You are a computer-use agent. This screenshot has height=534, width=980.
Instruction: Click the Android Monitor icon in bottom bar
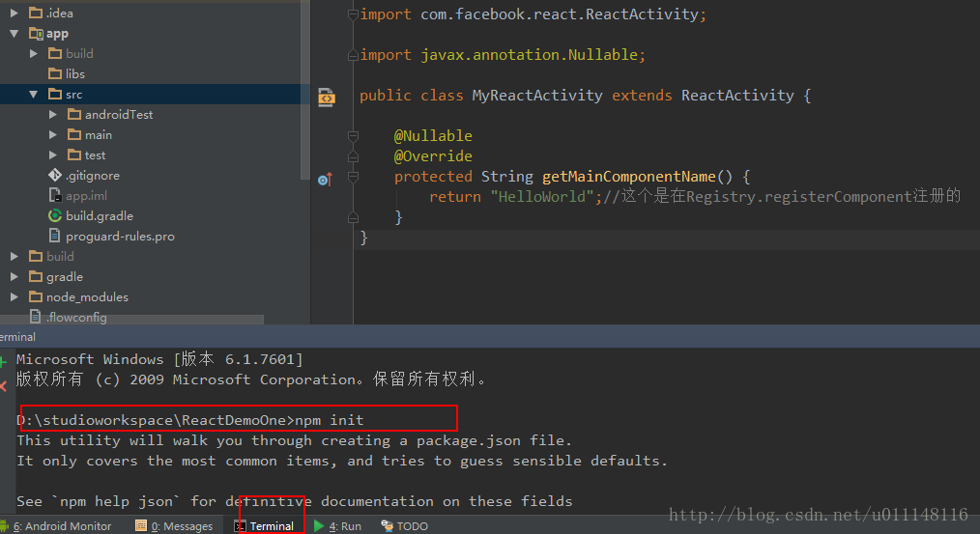click(5, 526)
